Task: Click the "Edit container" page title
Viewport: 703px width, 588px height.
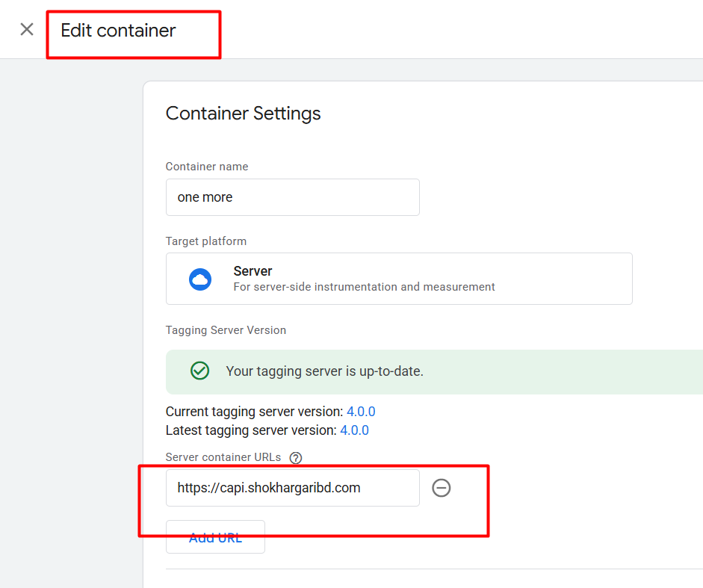Action: [x=118, y=31]
